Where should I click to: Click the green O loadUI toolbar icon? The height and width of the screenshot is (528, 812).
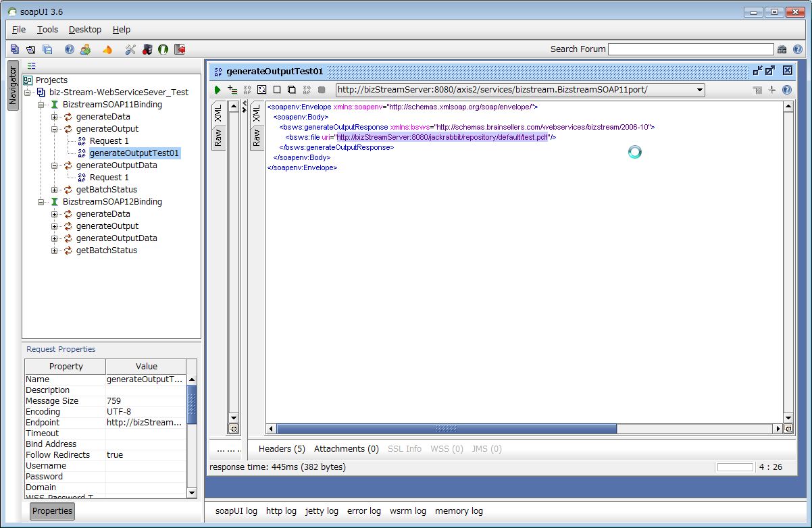click(x=163, y=49)
